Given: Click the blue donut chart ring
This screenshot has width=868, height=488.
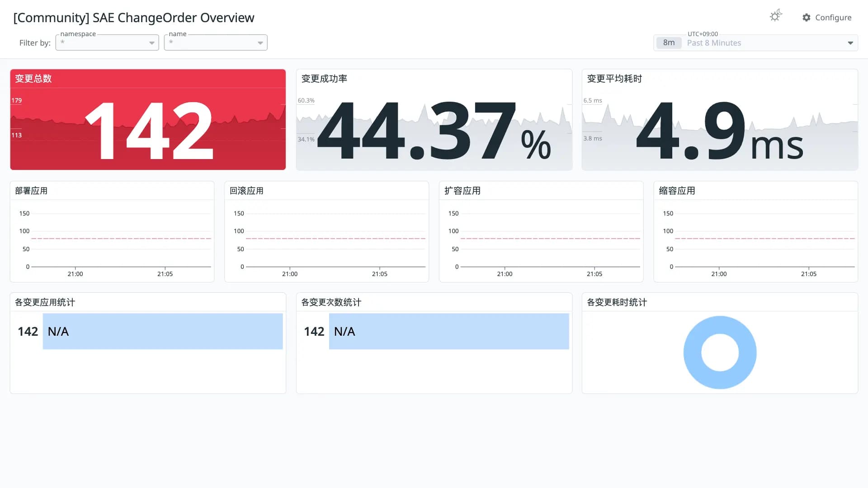Looking at the screenshot, I should coord(693,352).
